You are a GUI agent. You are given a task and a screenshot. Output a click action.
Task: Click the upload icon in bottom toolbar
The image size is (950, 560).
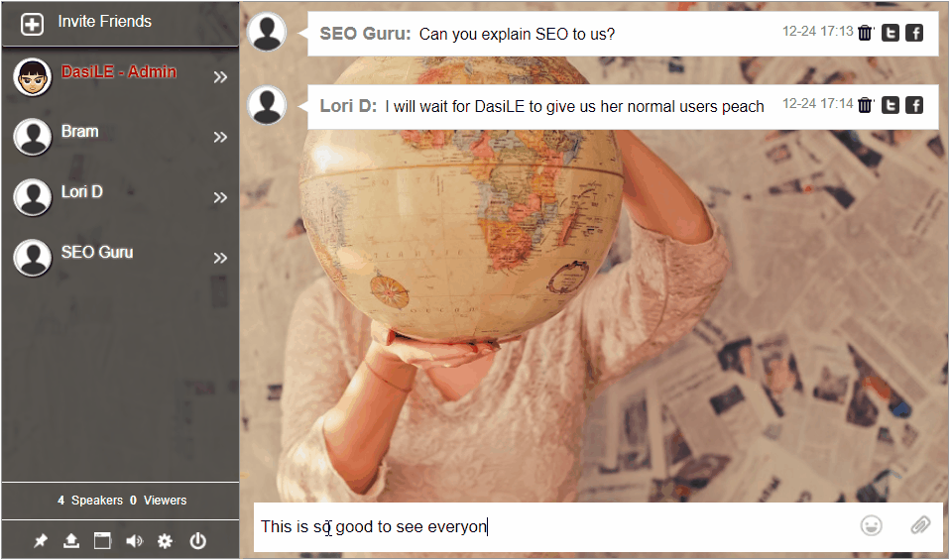tap(71, 540)
